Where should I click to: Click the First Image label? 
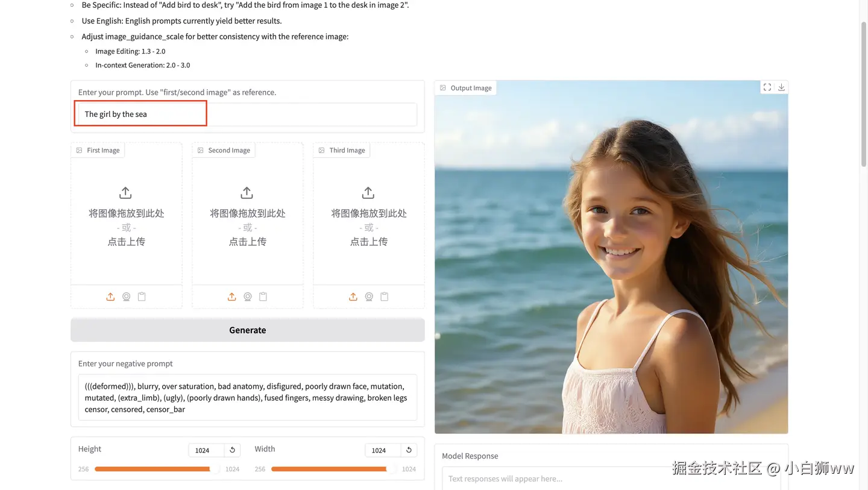point(98,150)
